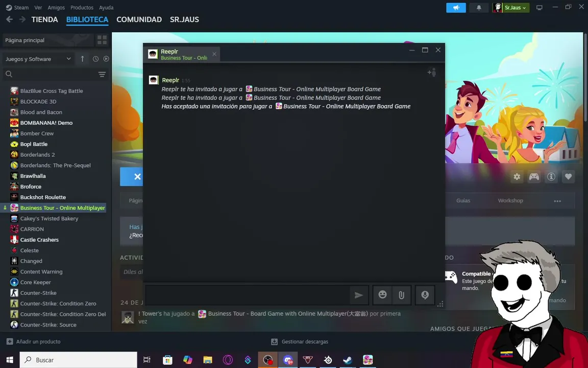Switch to collections grid view icon

[x=102, y=40]
